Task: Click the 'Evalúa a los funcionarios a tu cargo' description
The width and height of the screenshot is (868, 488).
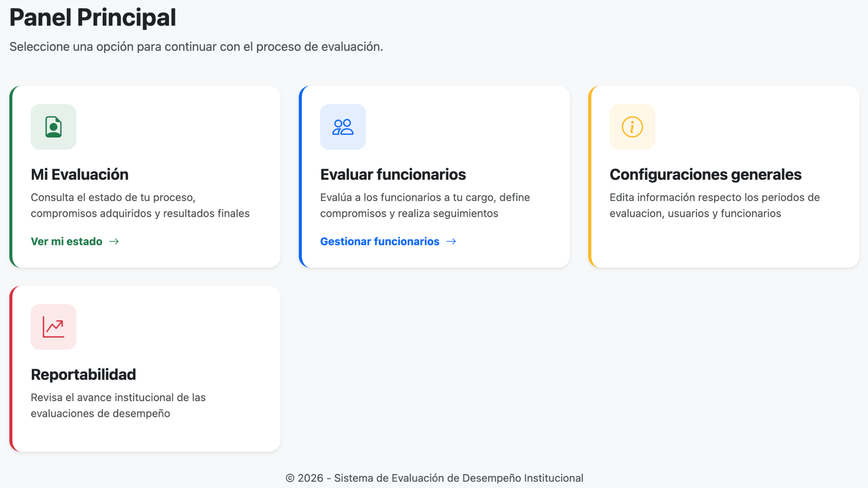Action: (x=425, y=205)
